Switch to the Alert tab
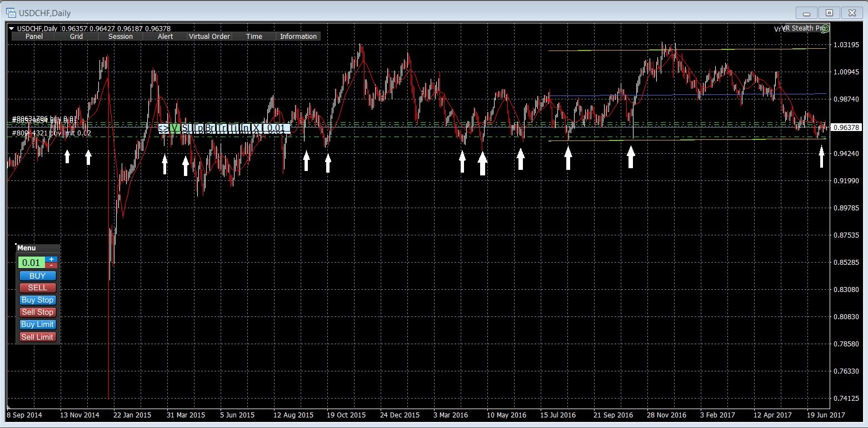Image resolution: width=868 pixels, height=428 pixels. 165,37
